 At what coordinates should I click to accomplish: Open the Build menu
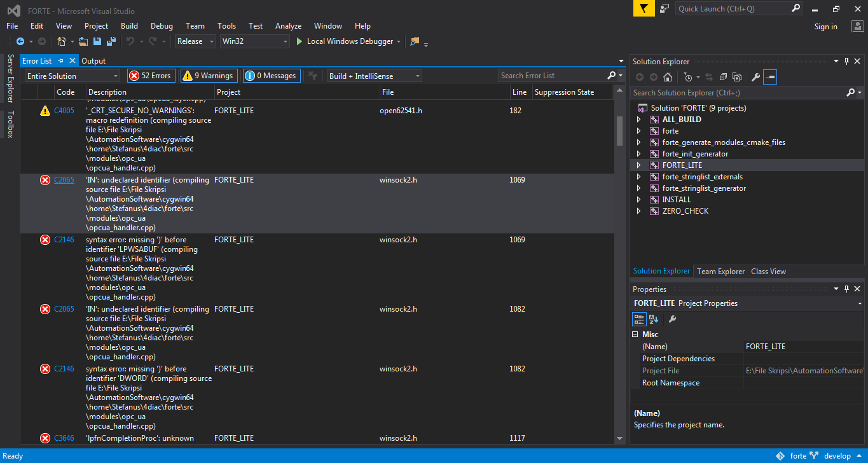(x=129, y=26)
